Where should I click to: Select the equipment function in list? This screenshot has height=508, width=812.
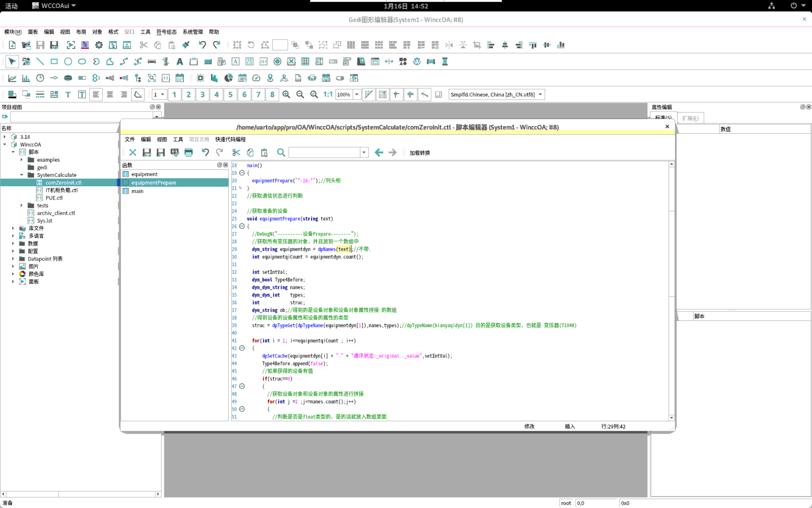click(x=175, y=174)
